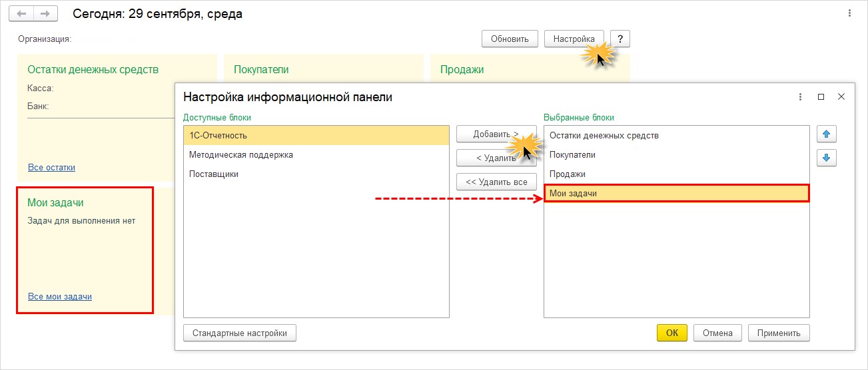Select Поставщики in available blocks

coord(316,174)
